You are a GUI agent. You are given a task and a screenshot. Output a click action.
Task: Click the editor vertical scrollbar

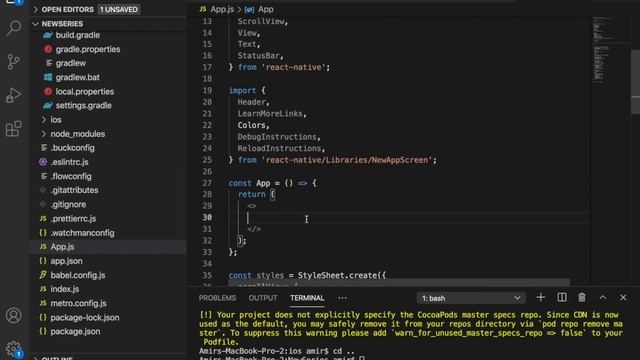pos(635,82)
